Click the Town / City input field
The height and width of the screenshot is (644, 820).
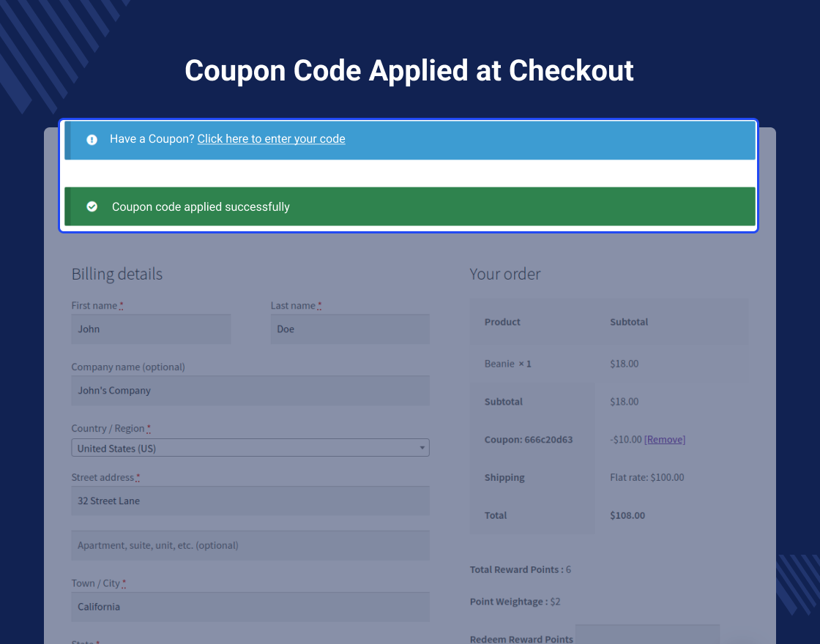click(x=250, y=607)
